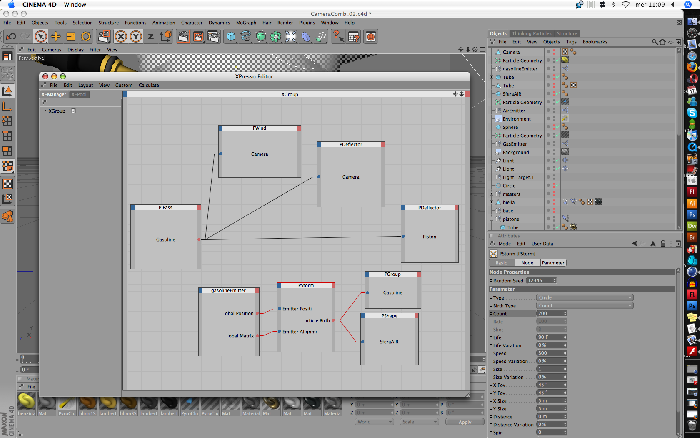Open the Objects menu in main menu
700x438 pixels.
40,22
